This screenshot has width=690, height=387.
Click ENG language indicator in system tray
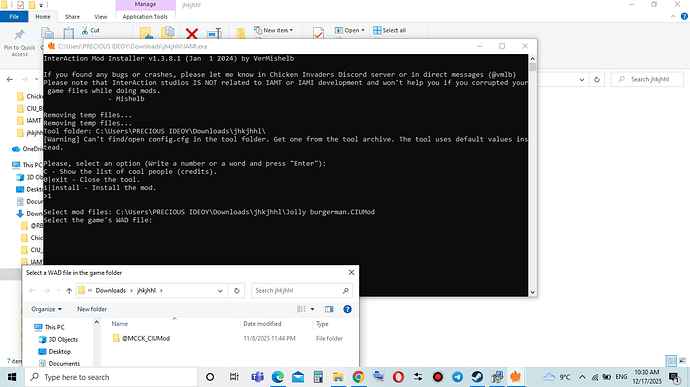pyautogui.click(x=621, y=377)
